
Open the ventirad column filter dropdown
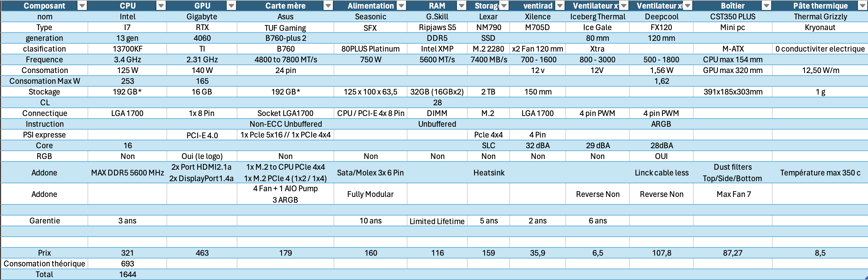(560, 6)
